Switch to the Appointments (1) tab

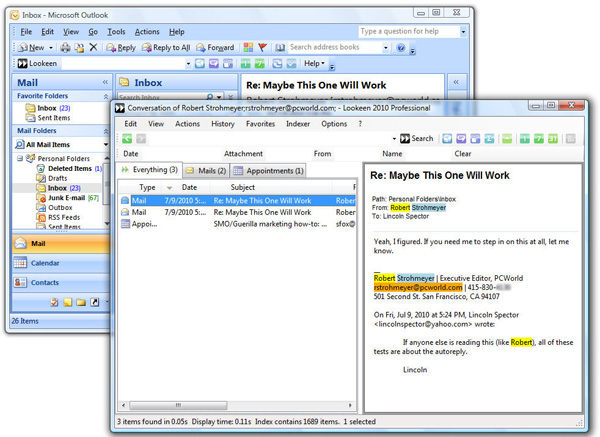pyautogui.click(x=268, y=171)
